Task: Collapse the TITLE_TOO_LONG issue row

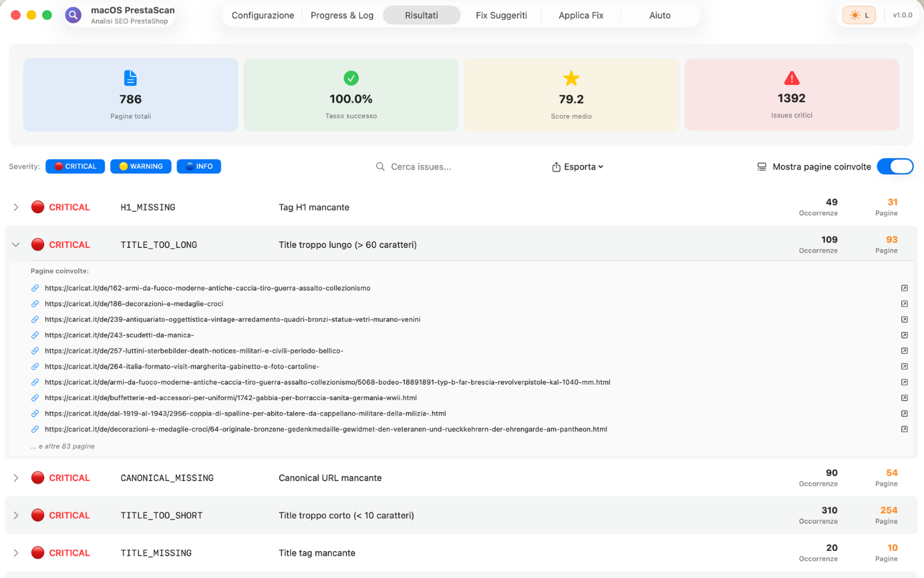Action: pos(16,245)
